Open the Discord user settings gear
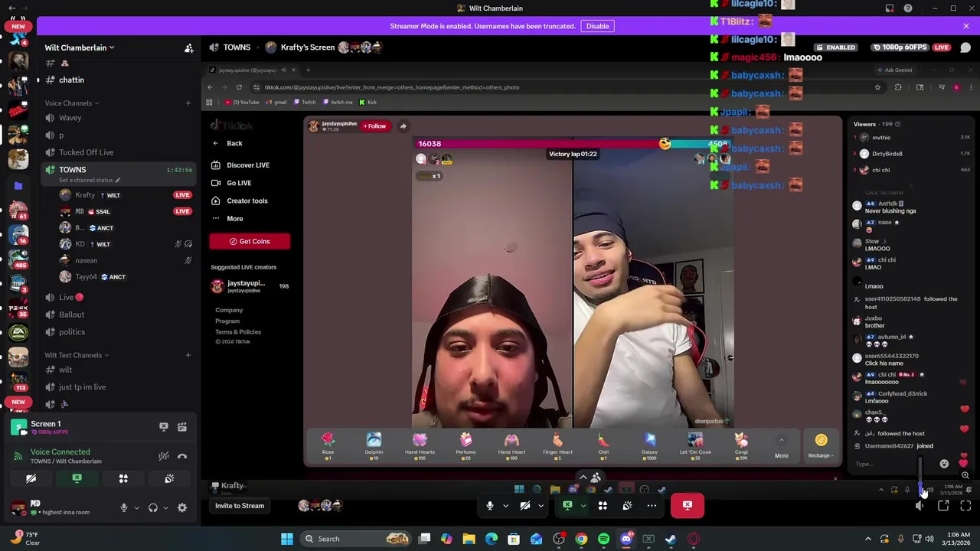980x551 pixels. (182, 507)
